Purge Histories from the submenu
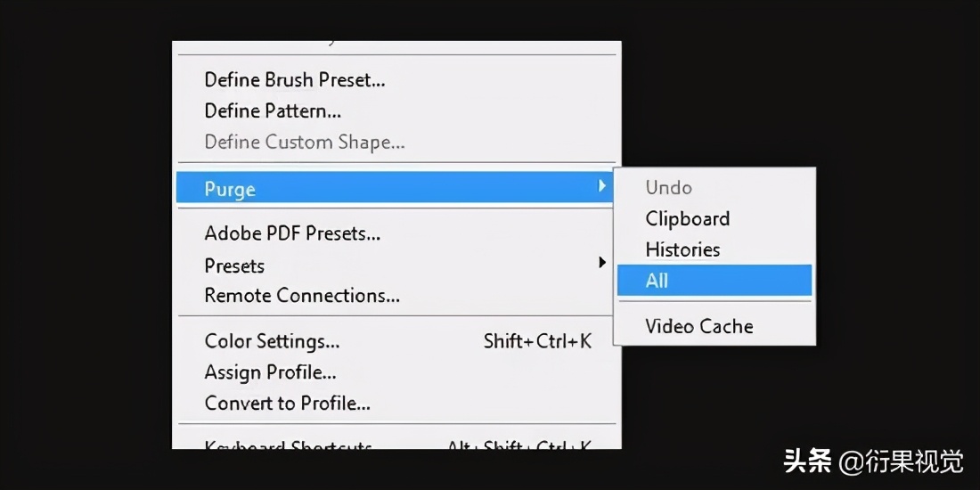Viewport: 980px width, 490px height. tap(682, 249)
